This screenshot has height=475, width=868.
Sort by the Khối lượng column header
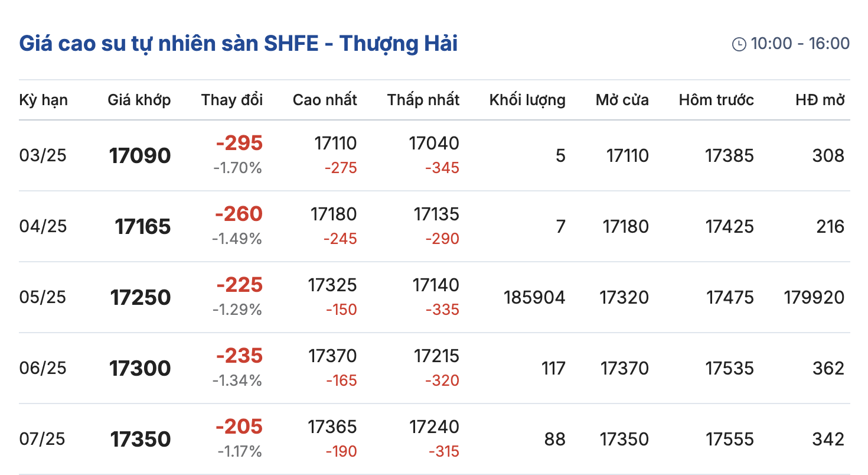(x=527, y=100)
